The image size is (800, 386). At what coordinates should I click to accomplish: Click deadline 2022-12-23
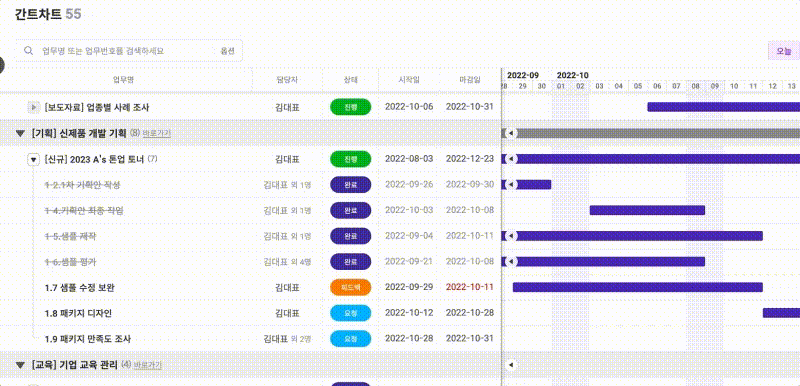click(x=470, y=159)
